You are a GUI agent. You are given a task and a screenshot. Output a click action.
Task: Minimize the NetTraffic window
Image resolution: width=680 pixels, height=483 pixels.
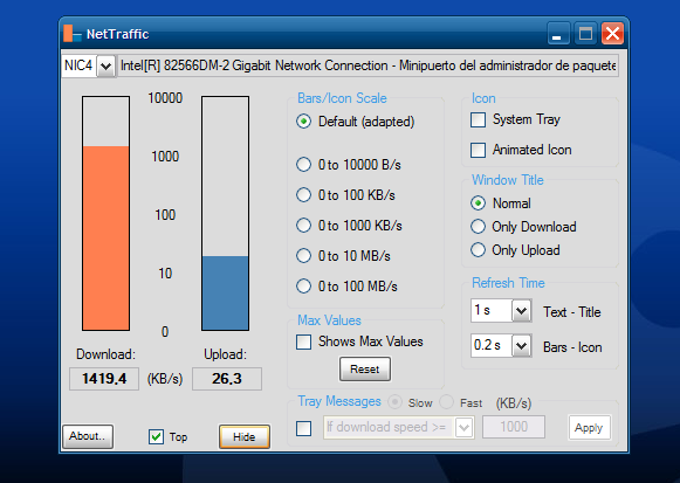557,34
